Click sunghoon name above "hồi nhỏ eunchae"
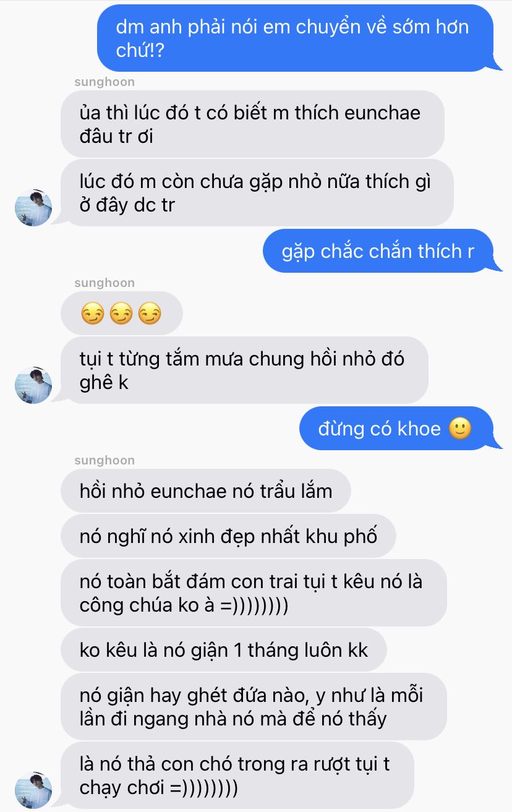Image resolution: width=512 pixels, height=812 pixels. [105, 461]
